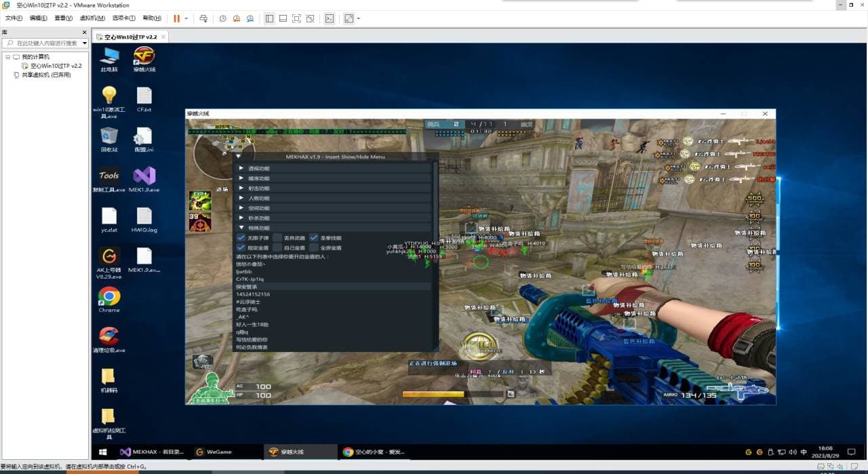This screenshot has width=868, height=474.
Task: Select the Chrome desktop icon
Action: coord(109,300)
